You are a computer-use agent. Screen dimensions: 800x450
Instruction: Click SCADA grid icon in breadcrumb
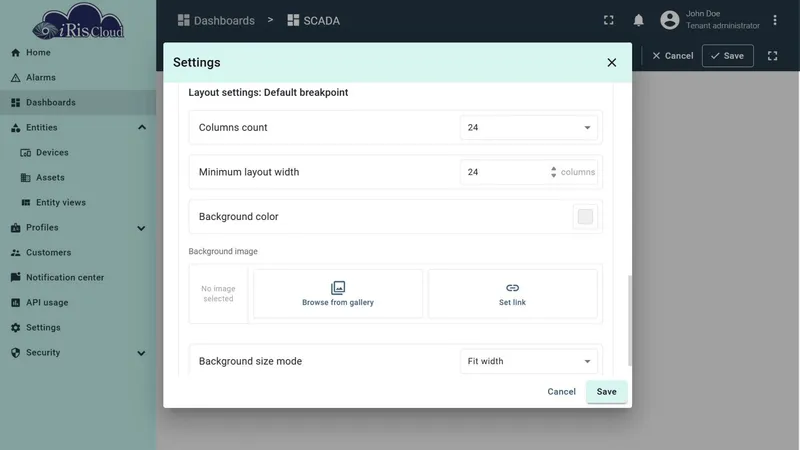coord(293,20)
